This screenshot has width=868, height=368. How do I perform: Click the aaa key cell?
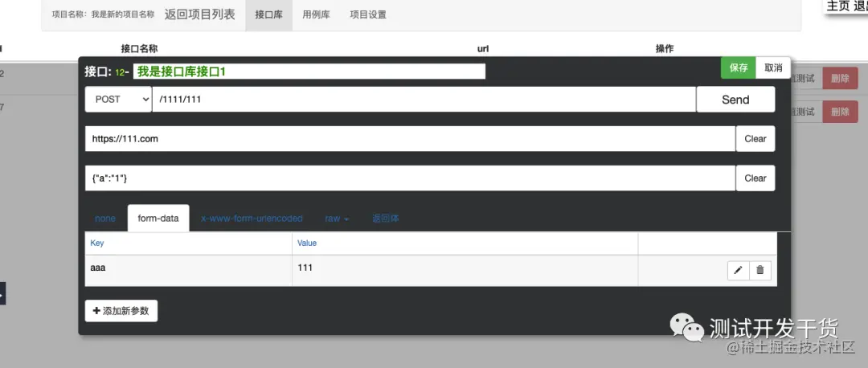189,271
